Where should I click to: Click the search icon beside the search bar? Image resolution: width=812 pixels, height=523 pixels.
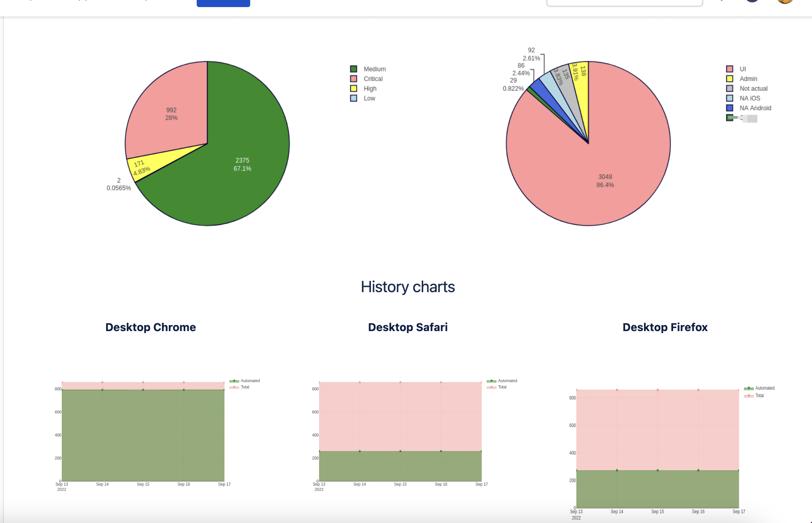(721, 2)
